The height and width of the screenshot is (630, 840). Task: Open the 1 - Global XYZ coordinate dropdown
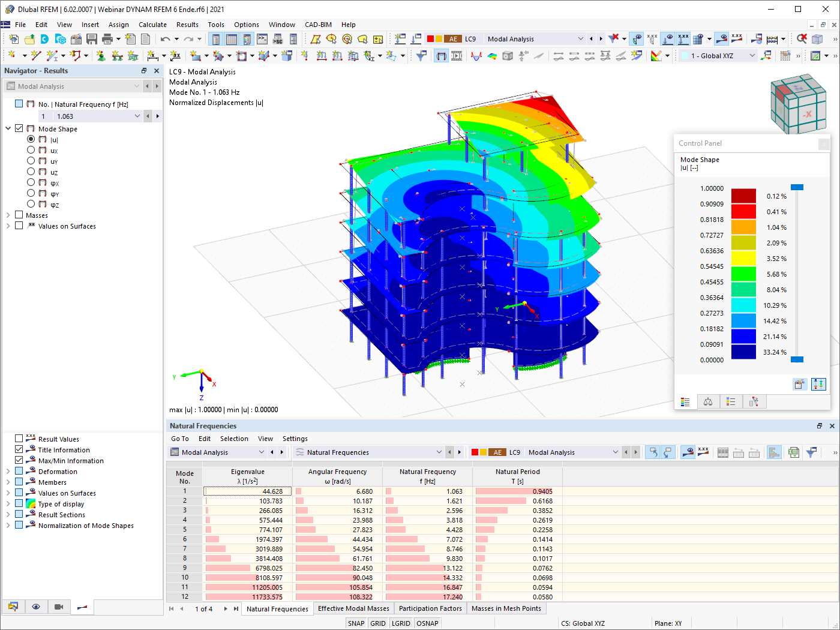pyautogui.click(x=718, y=55)
